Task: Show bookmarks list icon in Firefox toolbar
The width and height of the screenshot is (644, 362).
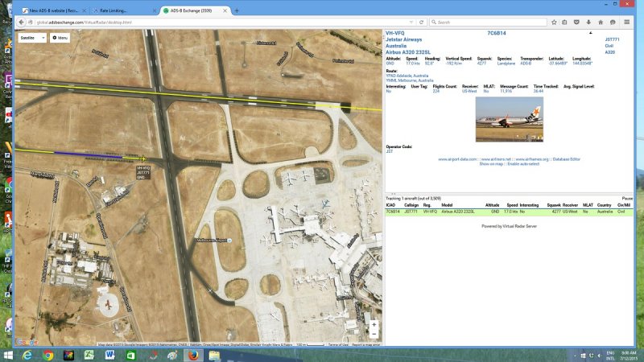Action: [x=565, y=23]
